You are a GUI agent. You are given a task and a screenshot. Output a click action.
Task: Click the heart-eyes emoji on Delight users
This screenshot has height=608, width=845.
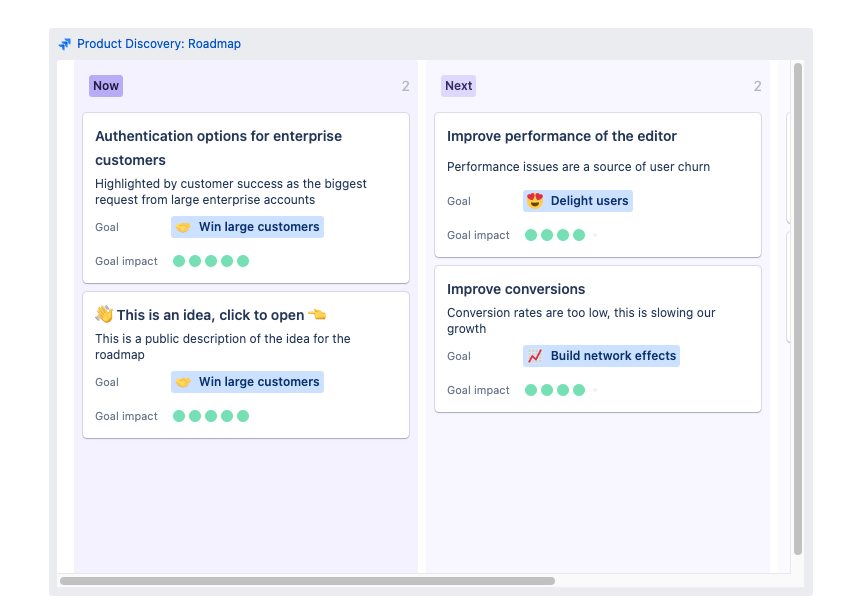(x=536, y=201)
